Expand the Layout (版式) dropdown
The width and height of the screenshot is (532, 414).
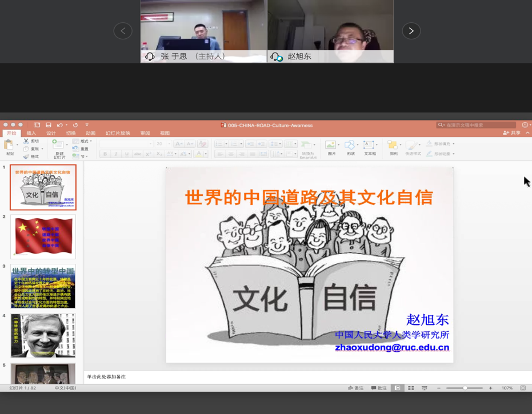pos(83,141)
